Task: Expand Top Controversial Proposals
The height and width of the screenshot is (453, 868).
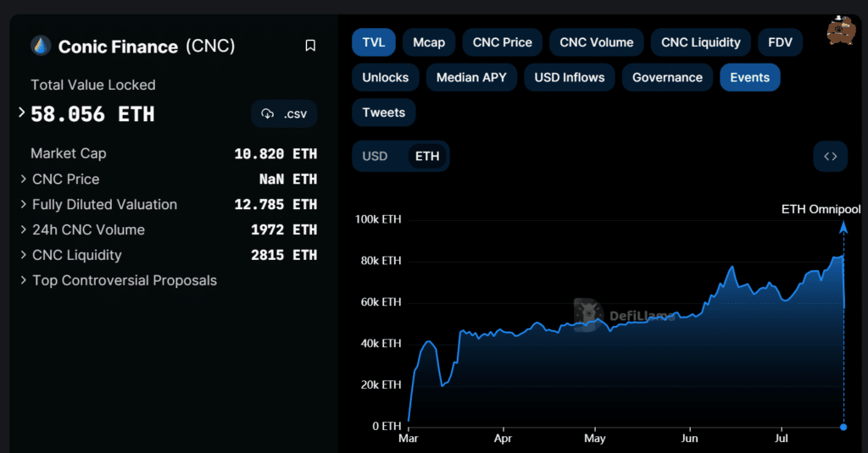Action: point(23,280)
